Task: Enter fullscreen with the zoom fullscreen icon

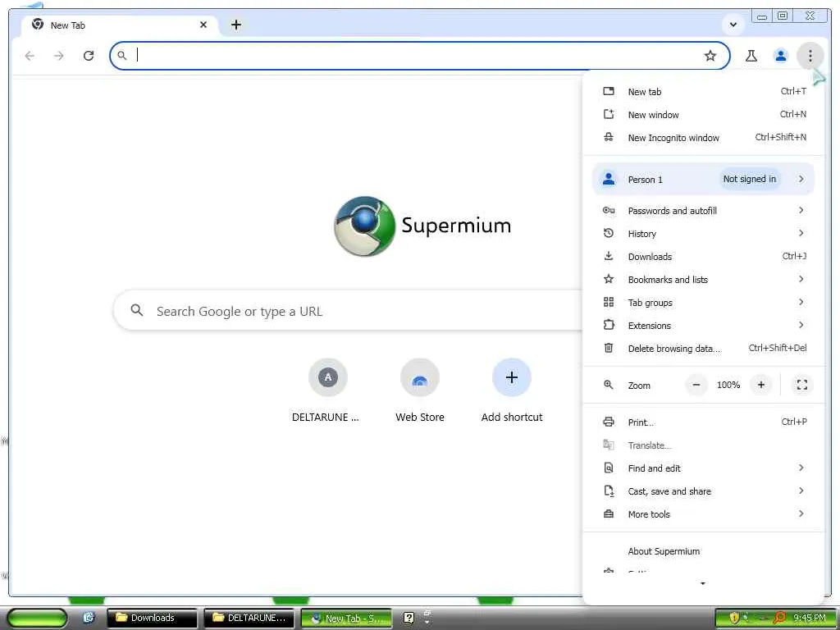Action: click(801, 385)
